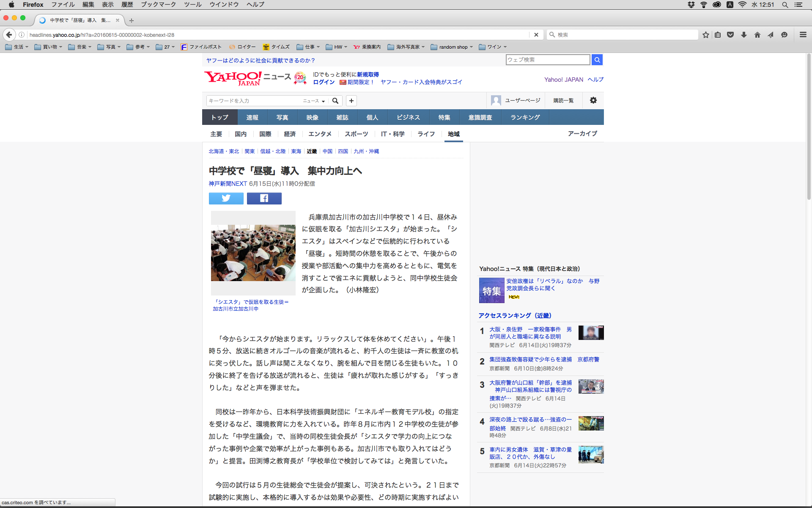
Task: Click the plus button beside keyword search
Action: pos(351,101)
